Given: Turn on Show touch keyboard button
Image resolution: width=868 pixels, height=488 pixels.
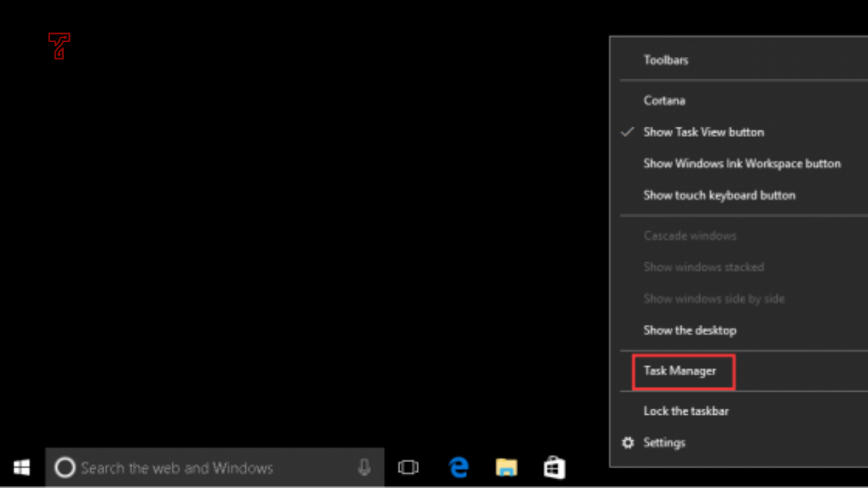Looking at the screenshot, I should point(719,195).
